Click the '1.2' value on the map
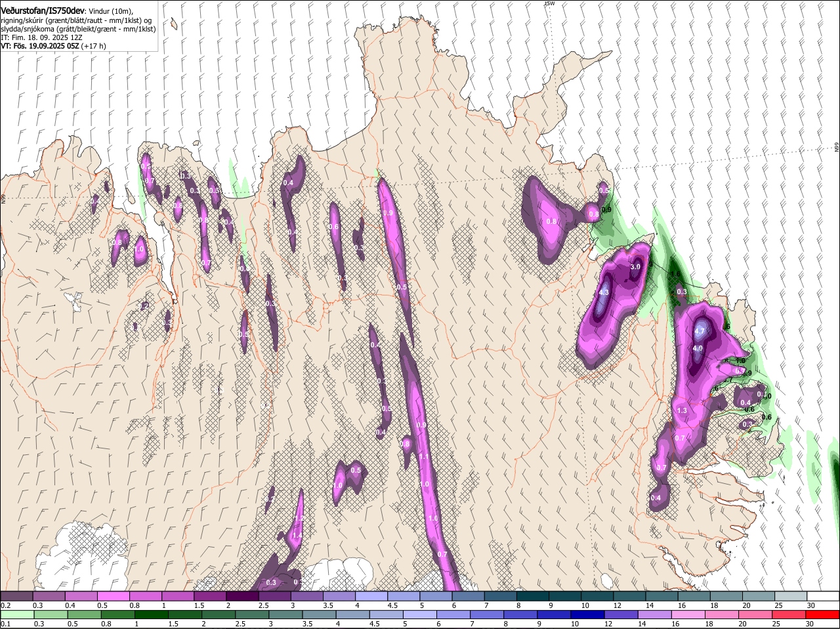Screen dimensions: 840x629 click(299, 519)
